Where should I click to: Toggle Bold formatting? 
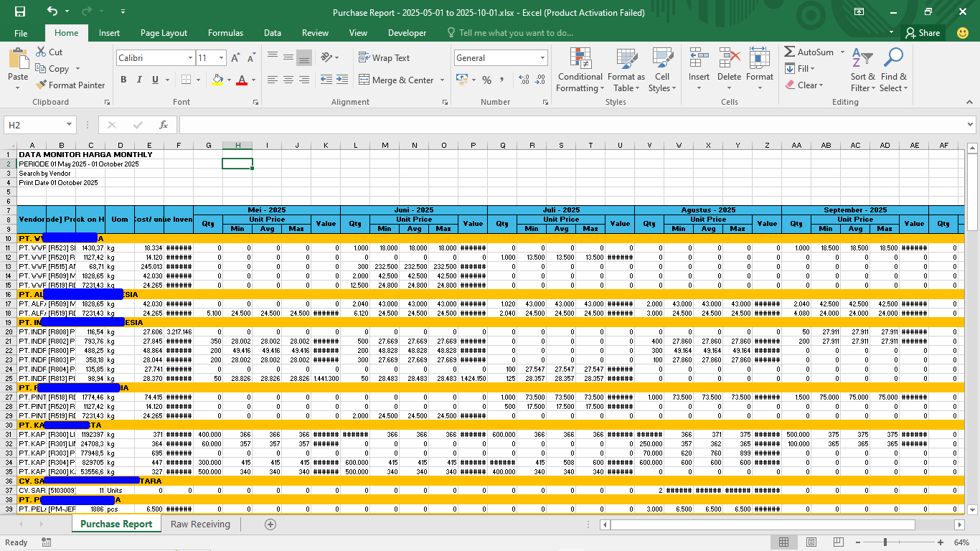[123, 80]
